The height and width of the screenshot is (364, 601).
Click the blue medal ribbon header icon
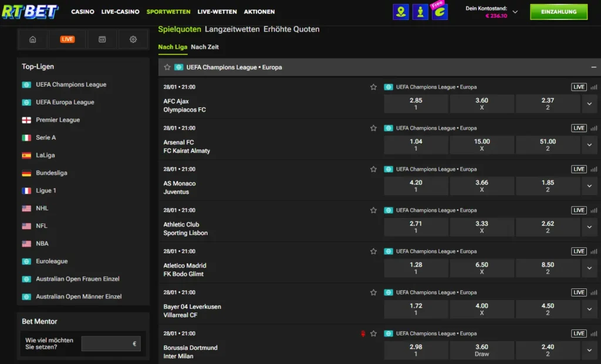(401, 12)
